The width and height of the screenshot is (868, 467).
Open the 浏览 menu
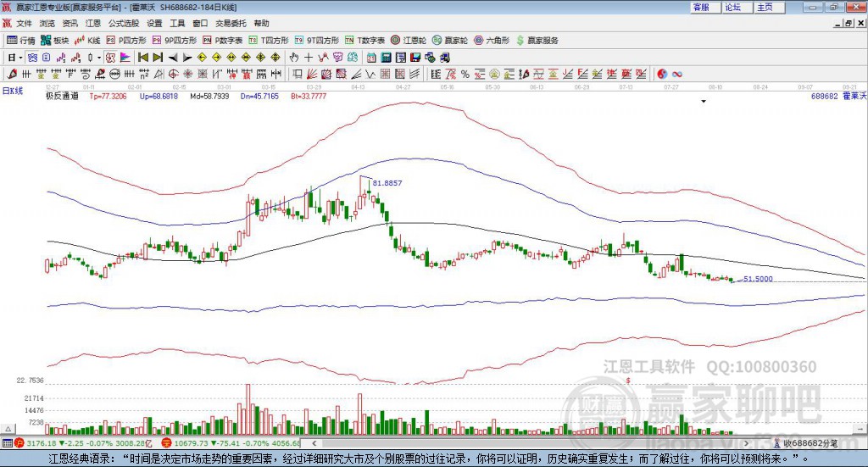click(47, 23)
